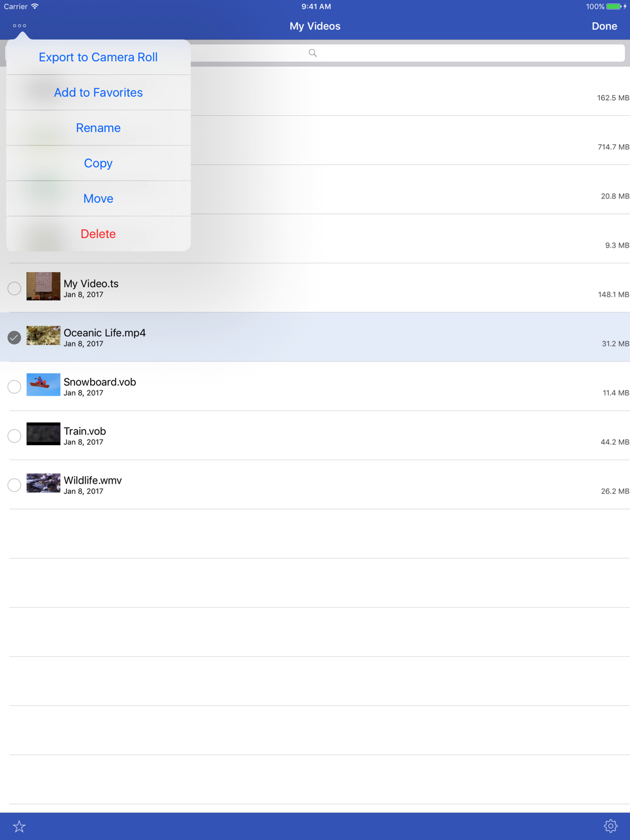Choose Export to Camera Roll
The image size is (630, 840).
[x=98, y=57]
